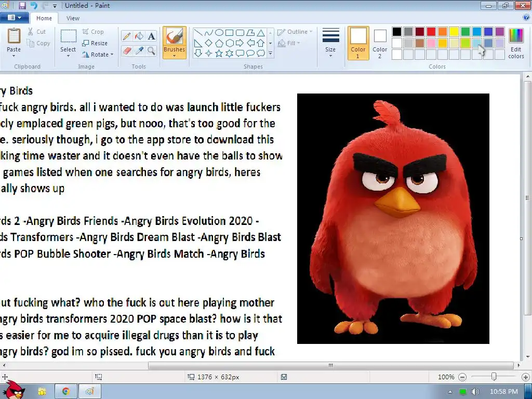The width and height of the screenshot is (532, 399).
Task: Pick the Diamond shape
Action: pos(209,43)
